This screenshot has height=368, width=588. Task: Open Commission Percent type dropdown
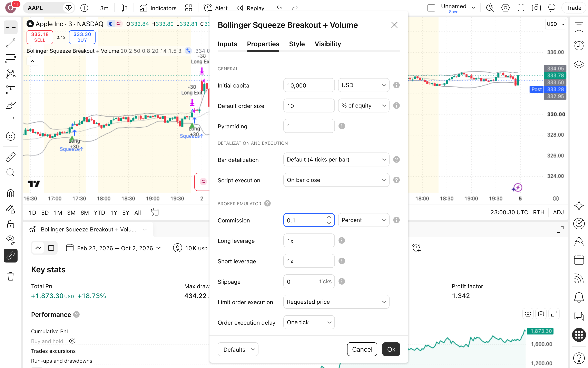tap(363, 220)
